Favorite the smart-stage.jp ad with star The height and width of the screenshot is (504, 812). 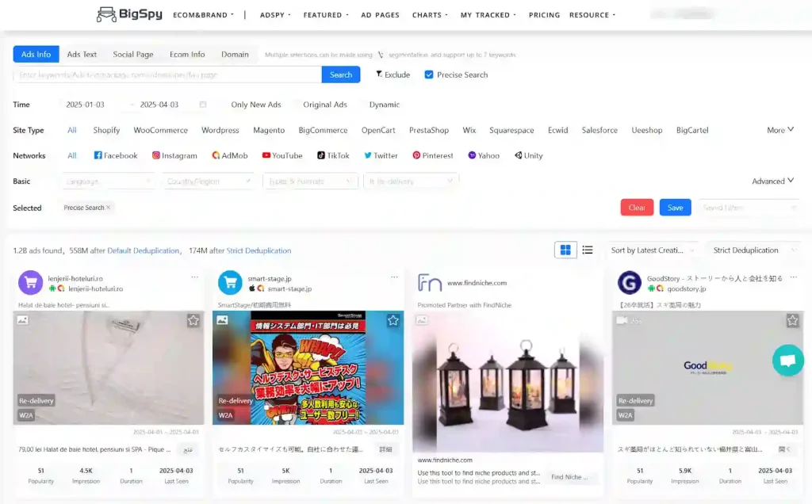(x=393, y=320)
